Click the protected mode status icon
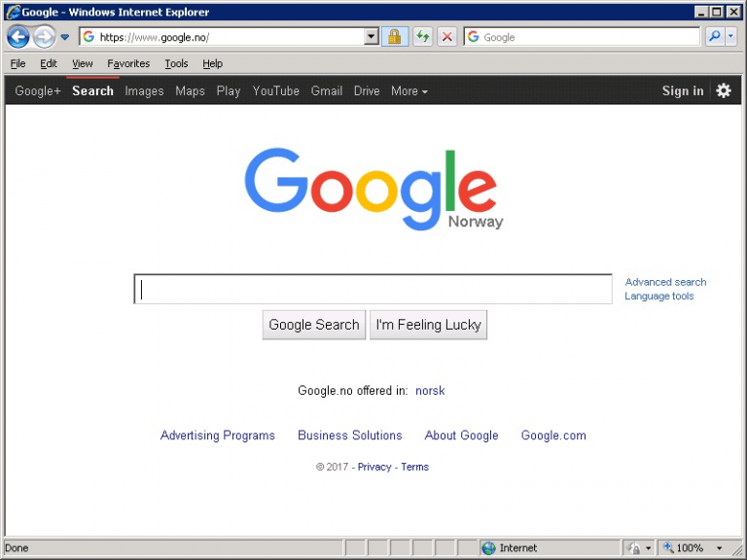 634,548
